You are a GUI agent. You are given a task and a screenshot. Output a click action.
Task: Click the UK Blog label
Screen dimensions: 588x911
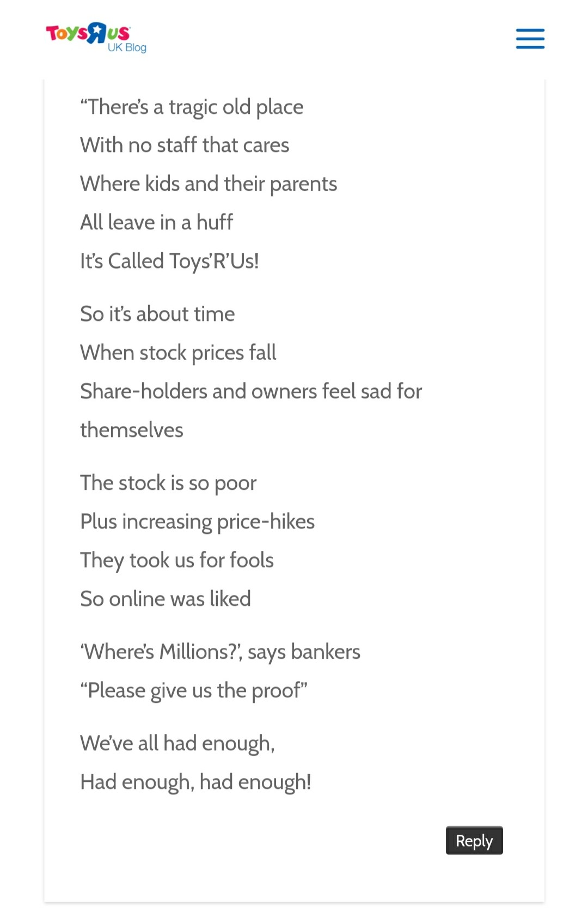[127, 47]
